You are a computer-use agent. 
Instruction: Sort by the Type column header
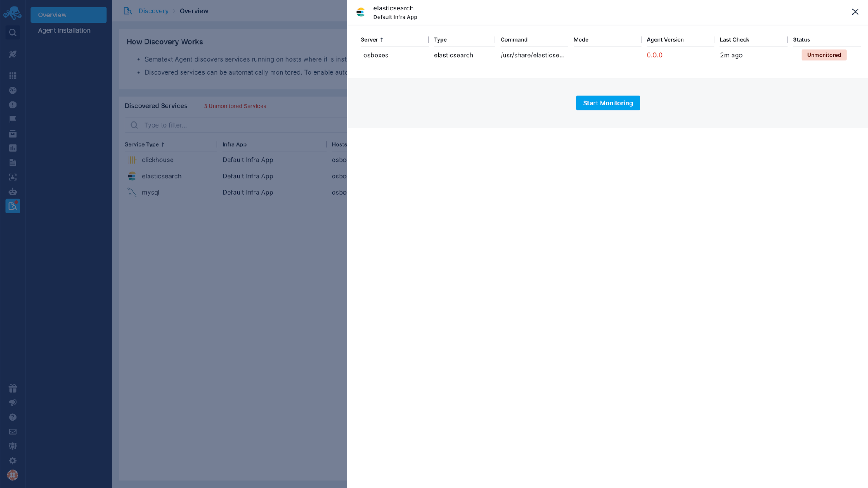coord(440,39)
